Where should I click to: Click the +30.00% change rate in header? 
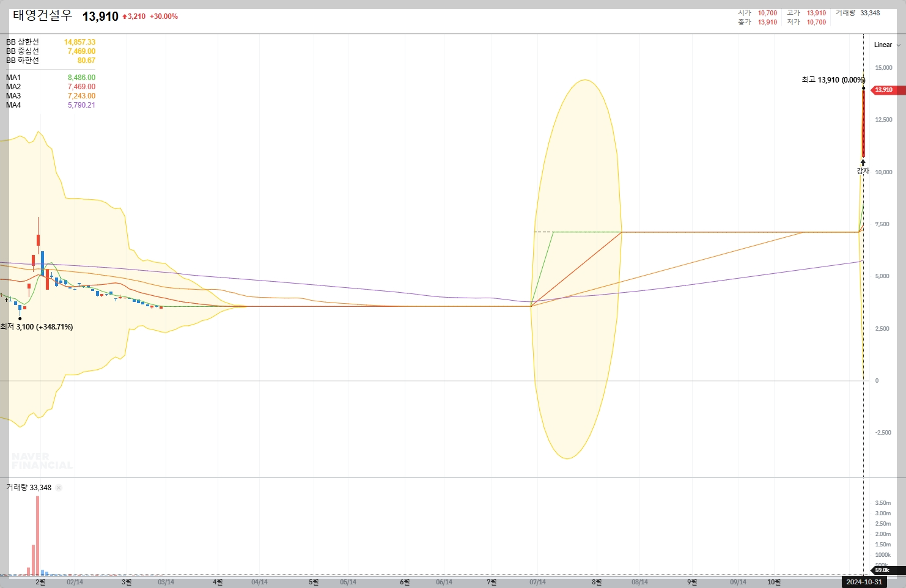[x=164, y=17]
